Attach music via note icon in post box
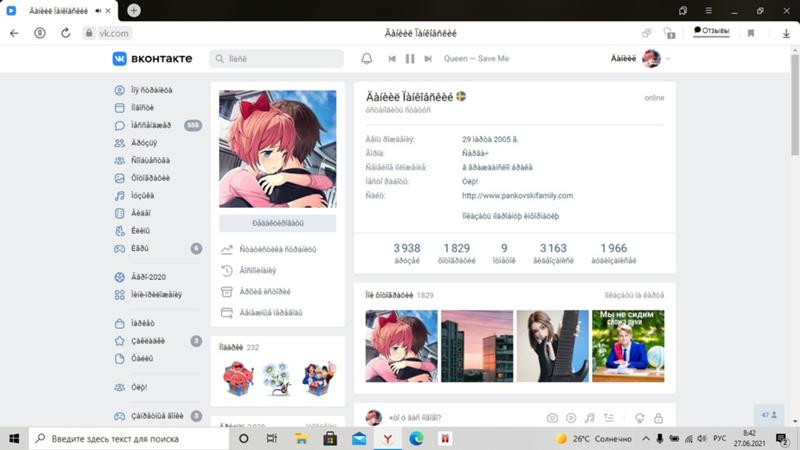The width and height of the screenshot is (800, 450). point(590,418)
